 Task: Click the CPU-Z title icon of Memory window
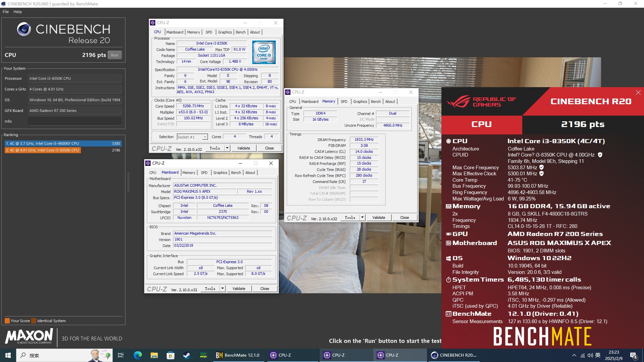[288, 92]
